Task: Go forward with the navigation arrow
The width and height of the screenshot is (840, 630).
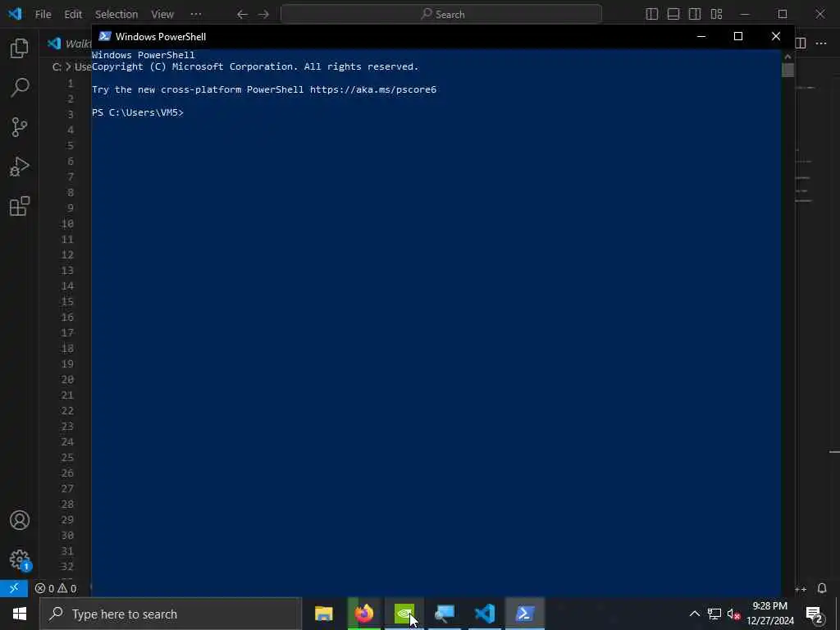Action: [x=263, y=15]
